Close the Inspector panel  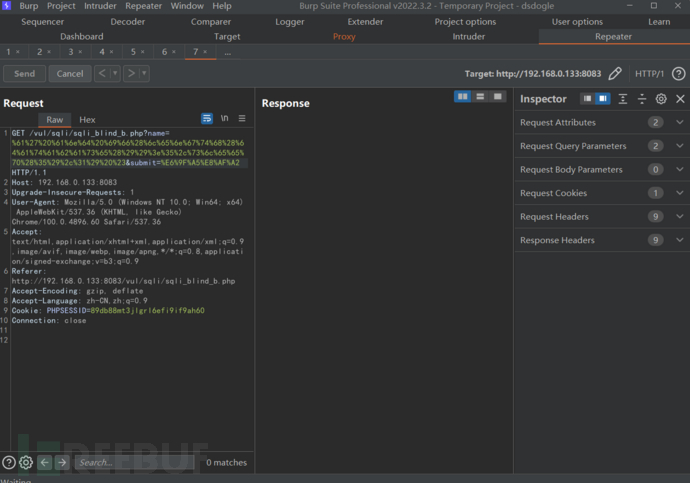tap(680, 99)
